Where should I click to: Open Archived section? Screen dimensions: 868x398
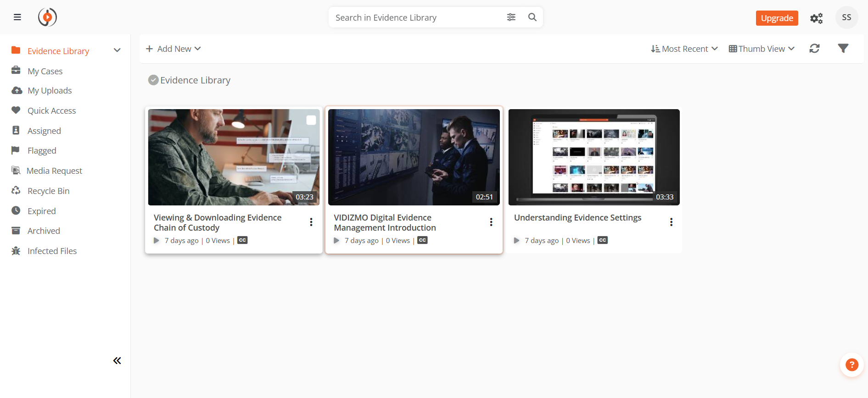(x=44, y=231)
